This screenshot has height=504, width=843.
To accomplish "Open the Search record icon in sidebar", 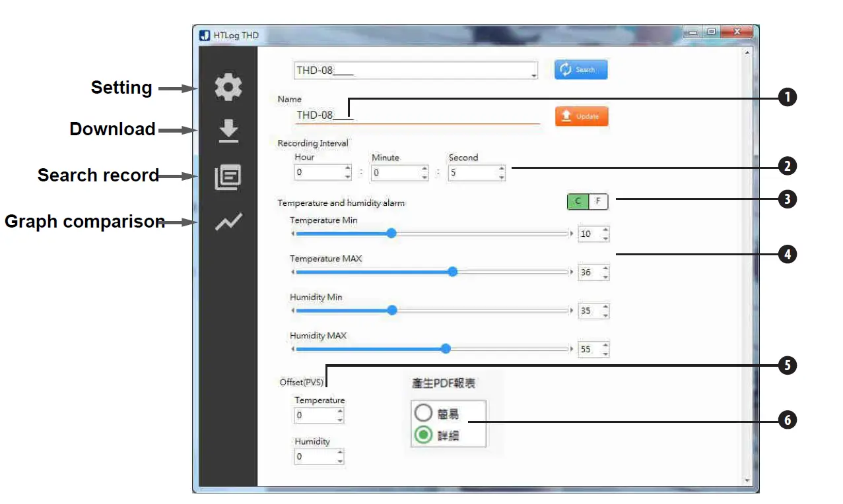I will point(228,177).
